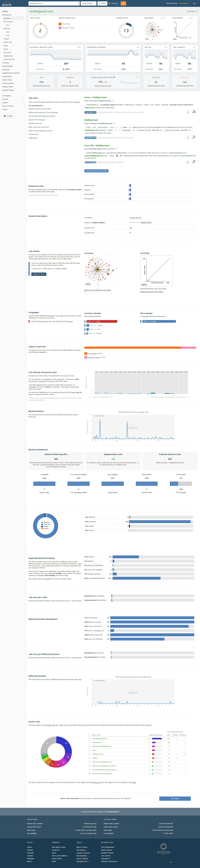
Task: Open Link Graph in the sidebar
Action: click(7, 53)
